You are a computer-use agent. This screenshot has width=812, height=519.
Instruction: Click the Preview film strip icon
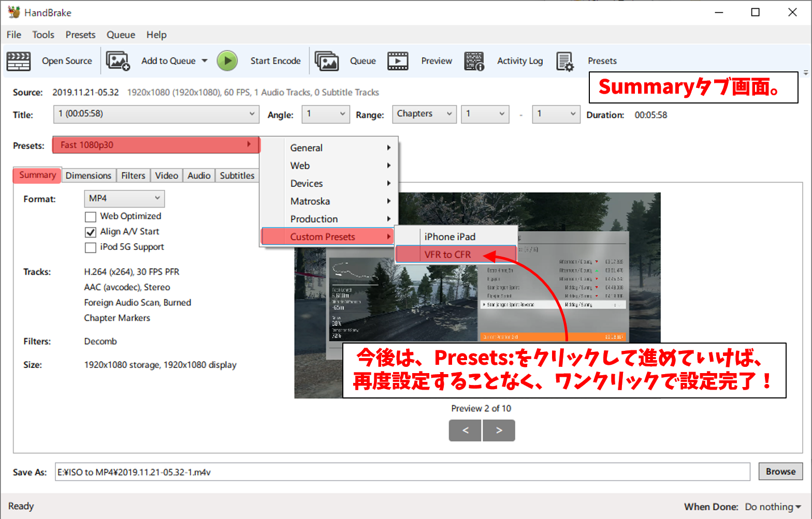[398, 61]
